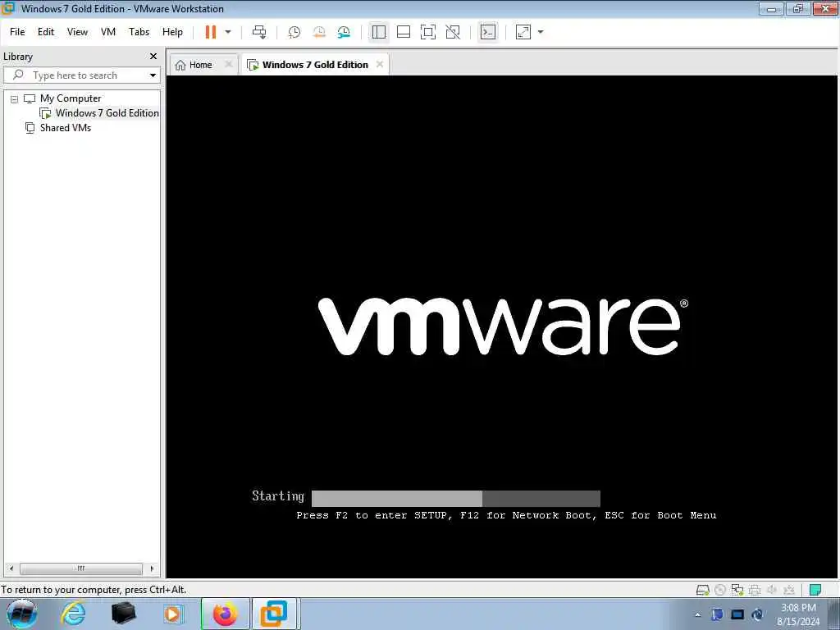
Task: Enter full screen mode
Action: pyautogui.click(x=428, y=32)
